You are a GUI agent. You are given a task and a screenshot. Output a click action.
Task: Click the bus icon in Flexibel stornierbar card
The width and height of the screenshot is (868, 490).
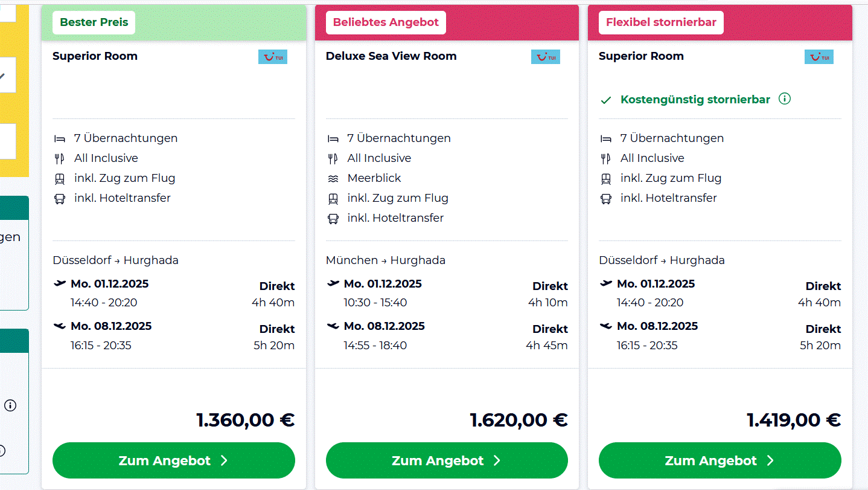click(x=606, y=198)
